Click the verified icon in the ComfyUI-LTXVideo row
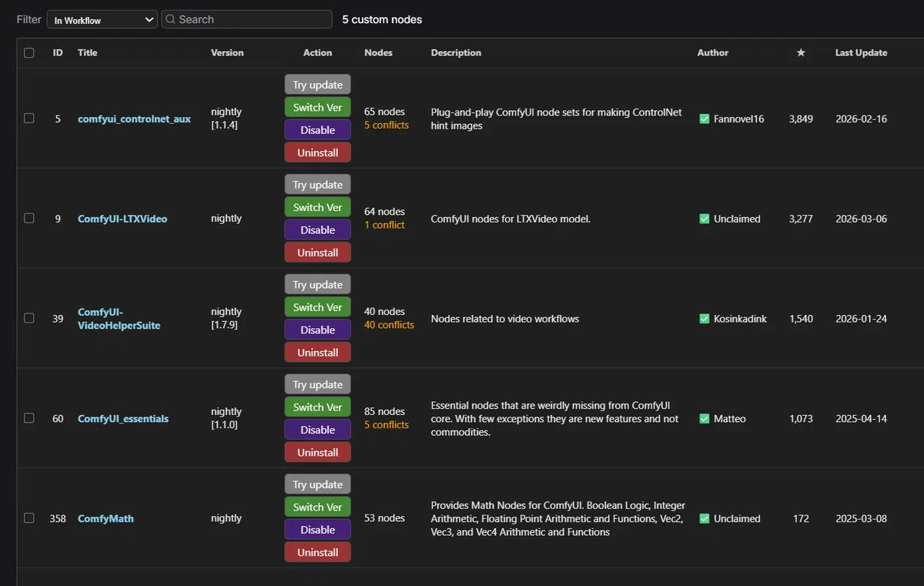 point(704,219)
